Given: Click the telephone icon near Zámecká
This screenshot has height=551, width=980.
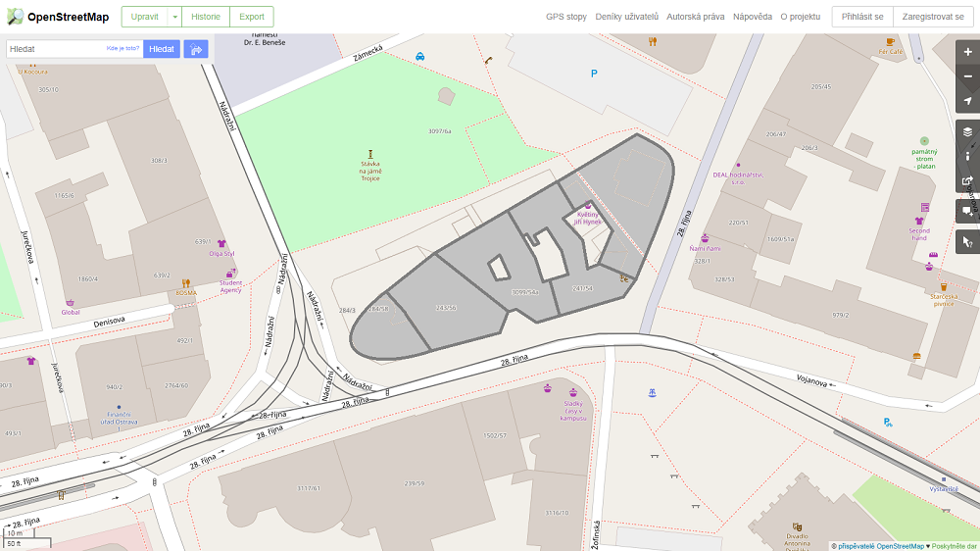Looking at the screenshot, I should click(x=488, y=61).
